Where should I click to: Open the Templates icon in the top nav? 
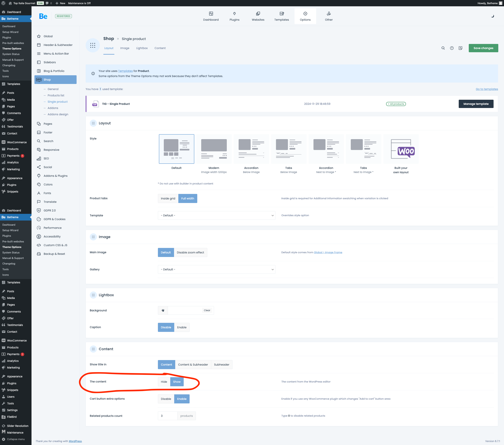click(282, 14)
